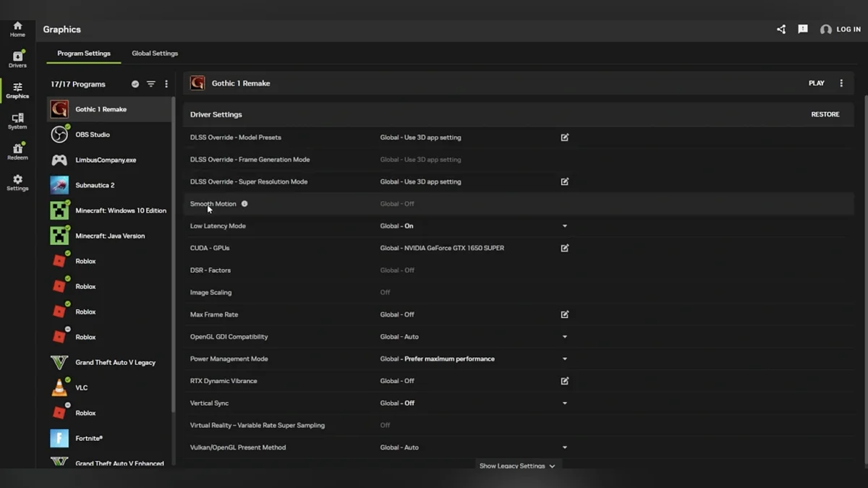Click the PLAY button
This screenshot has height=488, width=868.
pyautogui.click(x=817, y=83)
